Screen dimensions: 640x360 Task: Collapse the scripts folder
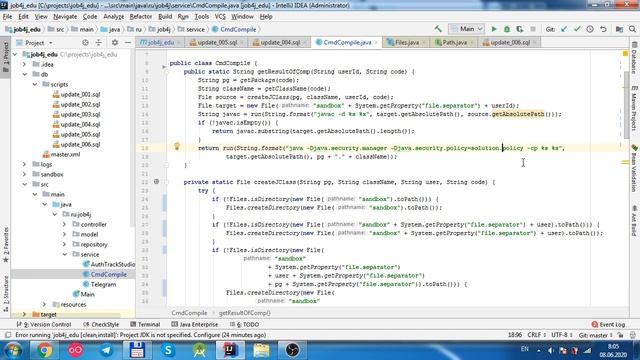pos(35,84)
